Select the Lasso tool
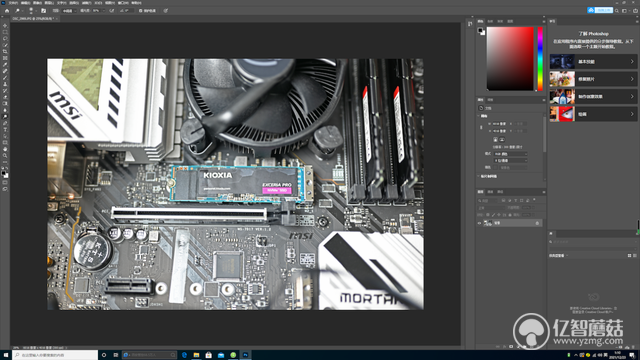The image size is (640, 360). pos(5,38)
